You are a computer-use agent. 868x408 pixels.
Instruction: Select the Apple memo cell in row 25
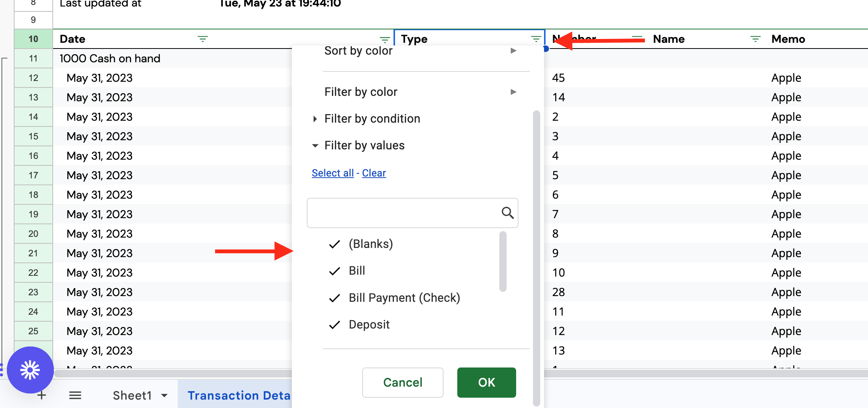click(x=817, y=331)
